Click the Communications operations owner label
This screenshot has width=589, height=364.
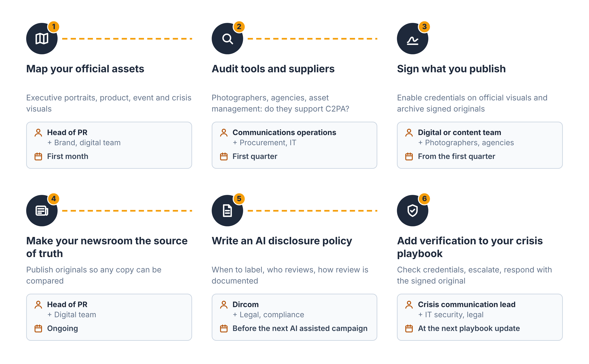[284, 132]
